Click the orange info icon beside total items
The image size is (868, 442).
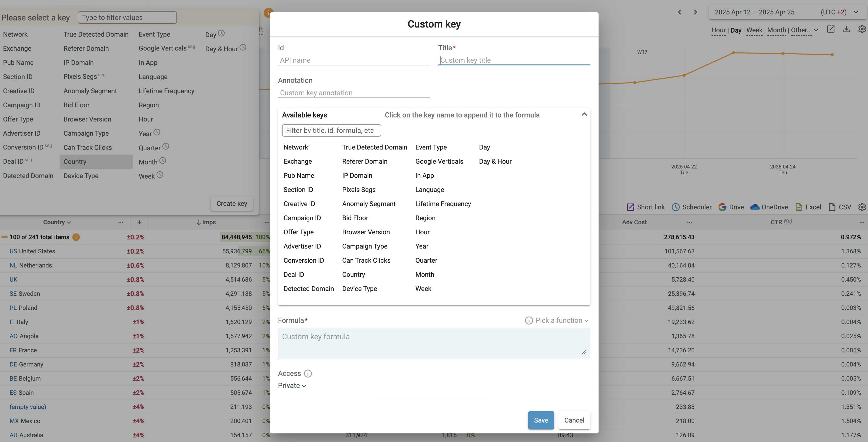76,237
